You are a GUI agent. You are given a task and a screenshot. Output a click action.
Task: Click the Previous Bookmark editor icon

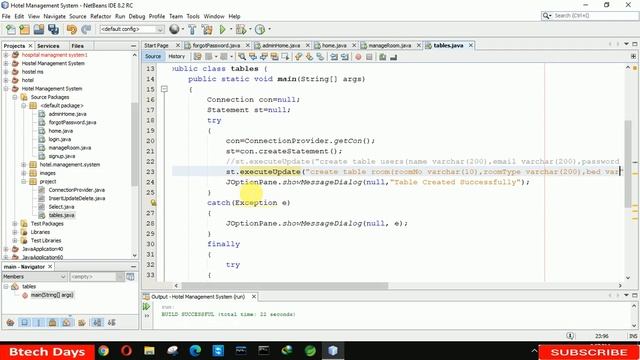pos(298,57)
